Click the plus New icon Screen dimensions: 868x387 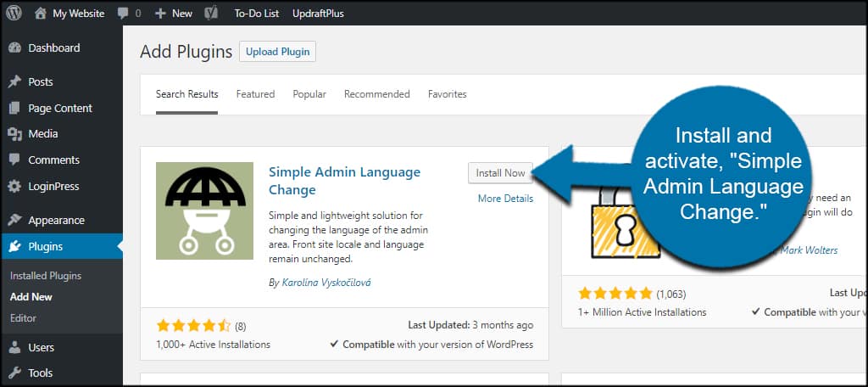click(160, 14)
